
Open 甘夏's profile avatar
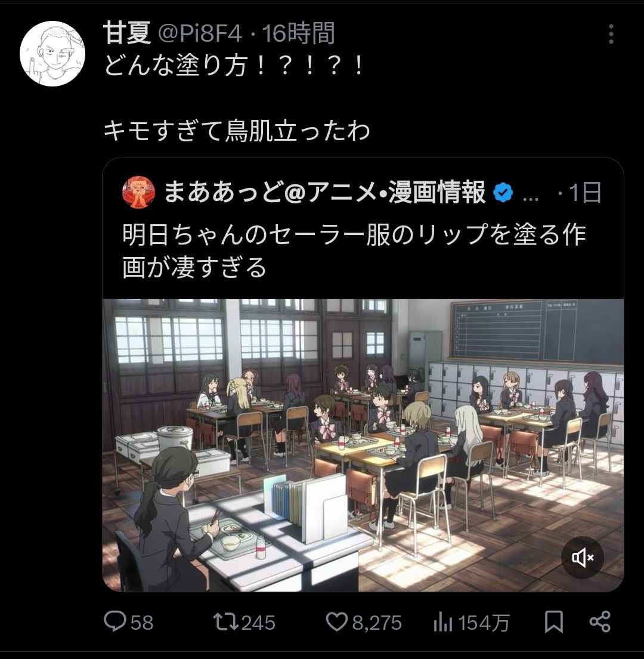pos(52,53)
